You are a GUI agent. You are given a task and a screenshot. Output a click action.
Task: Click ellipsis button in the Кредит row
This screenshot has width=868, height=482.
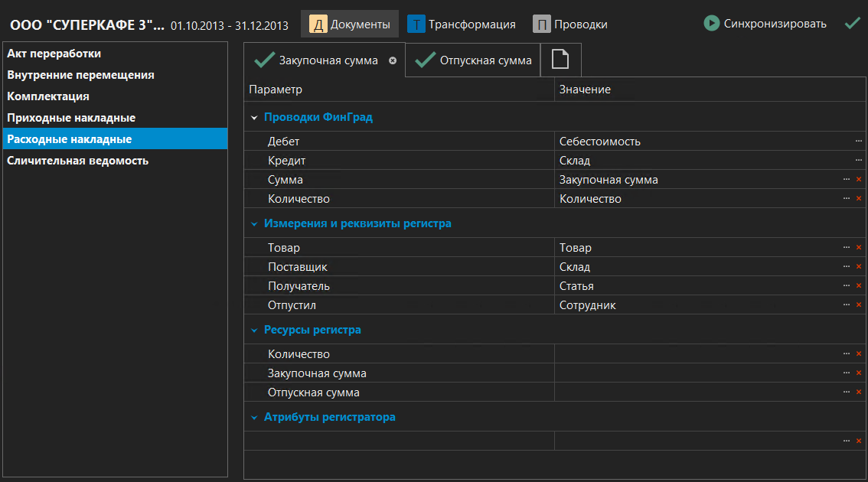859,160
